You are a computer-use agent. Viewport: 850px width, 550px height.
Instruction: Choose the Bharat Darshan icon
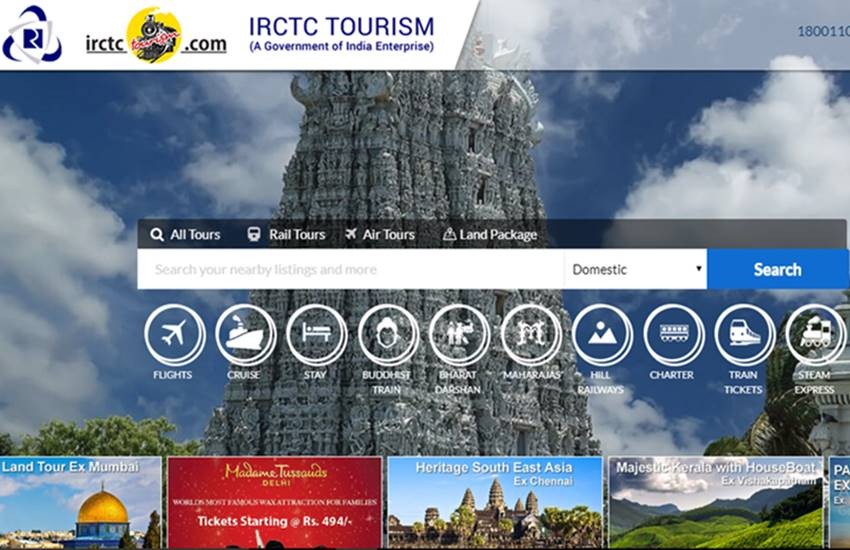[x=459, y=335]
